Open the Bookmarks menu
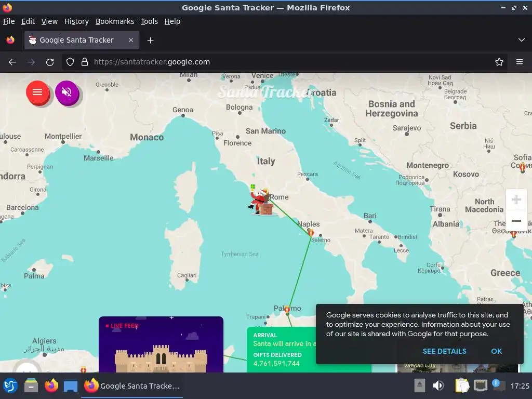 coord(115,21)
